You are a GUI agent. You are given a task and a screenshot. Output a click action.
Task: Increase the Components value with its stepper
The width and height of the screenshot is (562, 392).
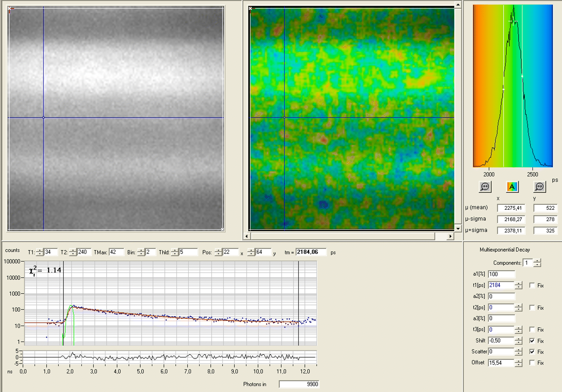tap(538, 261)
